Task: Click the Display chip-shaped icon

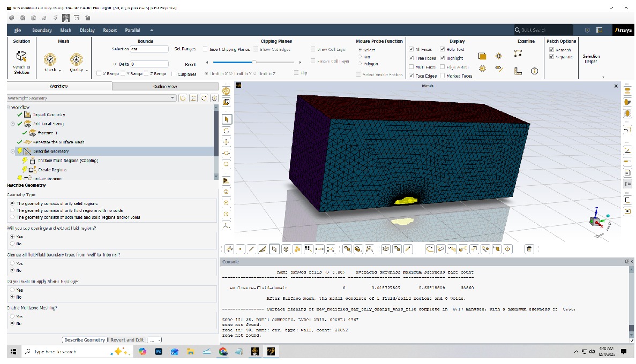Action: pyautogui.click(x=482, y=69)
